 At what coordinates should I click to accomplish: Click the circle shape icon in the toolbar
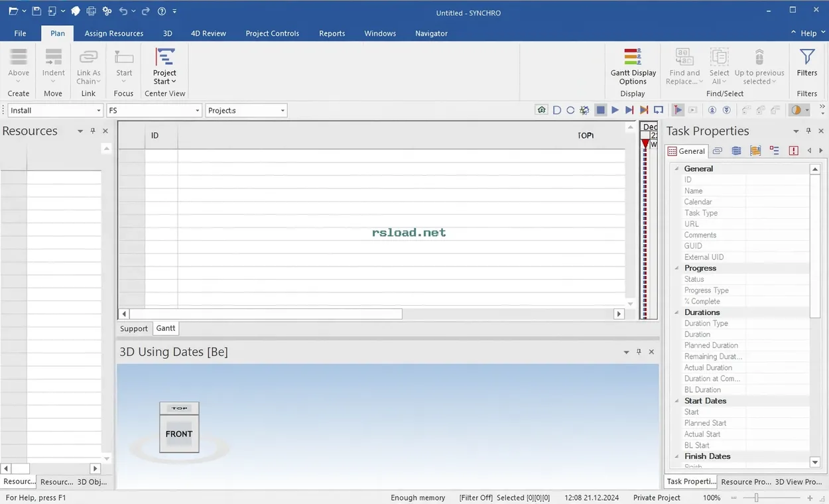(x=570, y=110)
